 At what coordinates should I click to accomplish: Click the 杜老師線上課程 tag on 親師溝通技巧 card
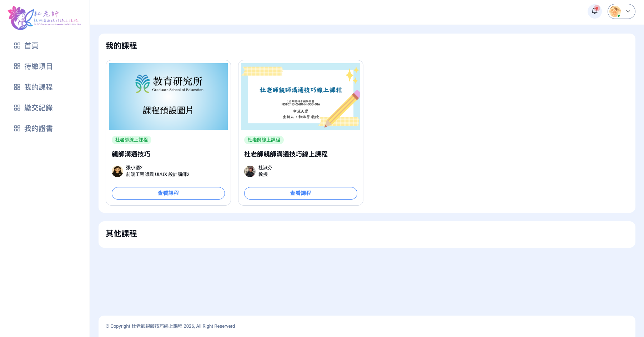(x=131, y=140)
